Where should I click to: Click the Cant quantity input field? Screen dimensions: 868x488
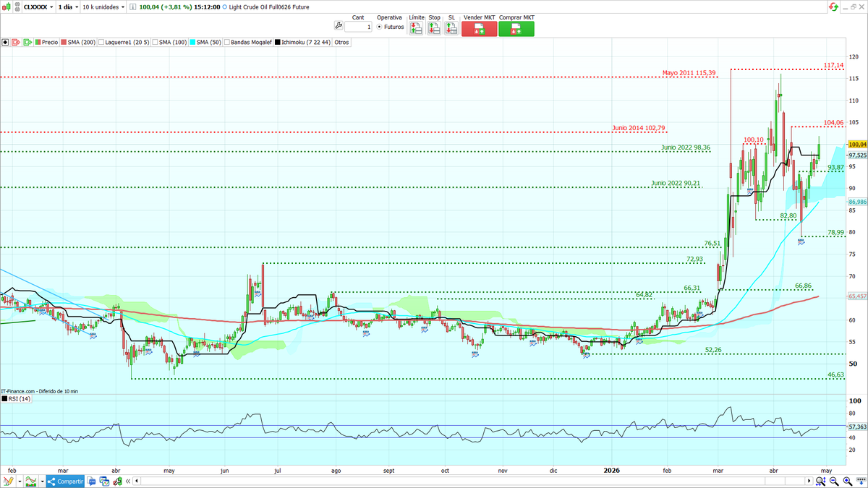click(358, 27)
